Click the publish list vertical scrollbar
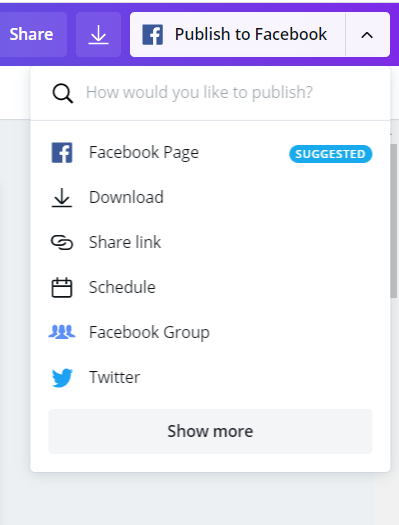Viewport: 399px width, 525px height. point(394,221)
